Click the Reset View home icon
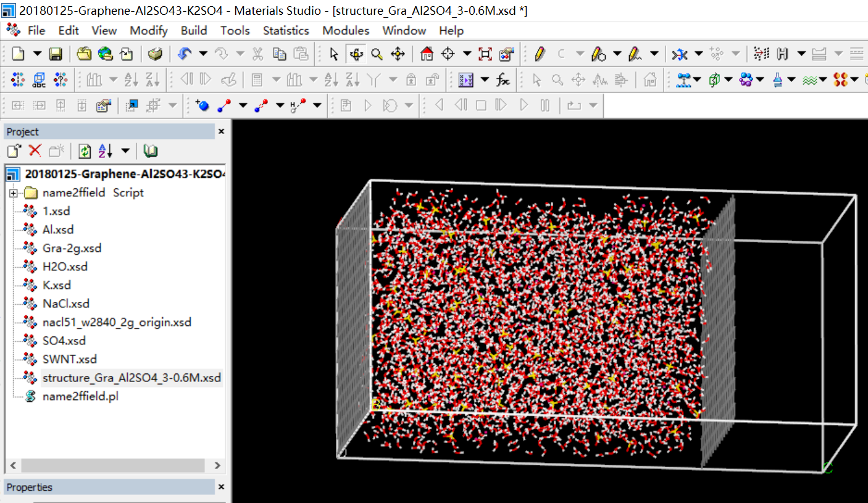The image size is (868, 503). tap(427, 54)
